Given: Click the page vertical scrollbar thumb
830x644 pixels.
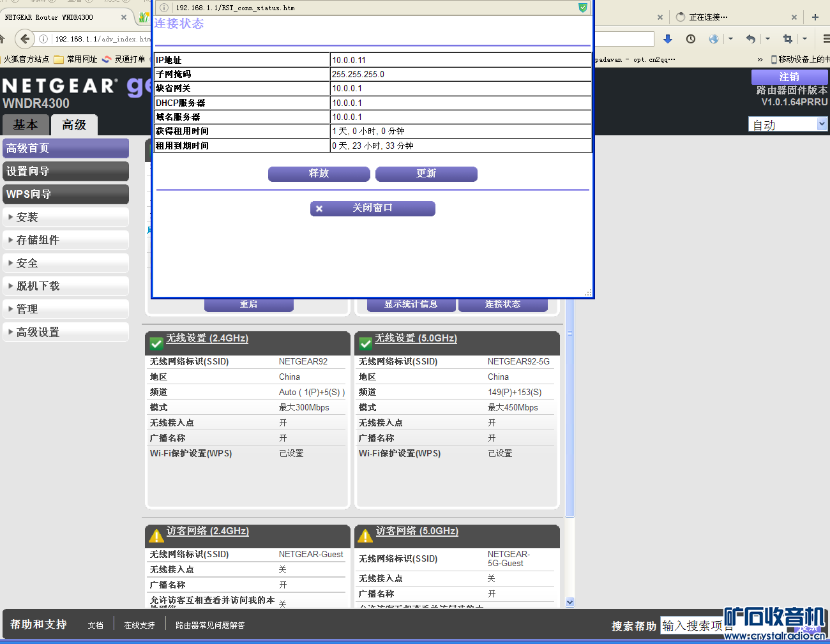Looking at the screenshot, I should pos(570,408).
